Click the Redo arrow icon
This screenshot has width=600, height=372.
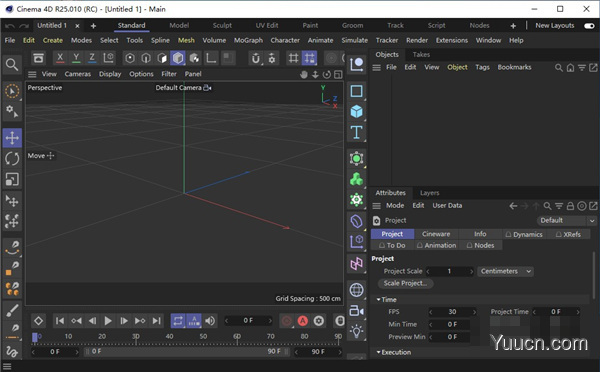point(24,26)
